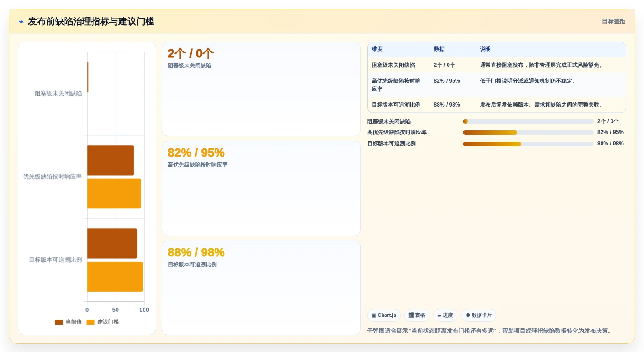Select the Chart.js tag chip
This screenshot has height=352, width=644.
(384, 315)
